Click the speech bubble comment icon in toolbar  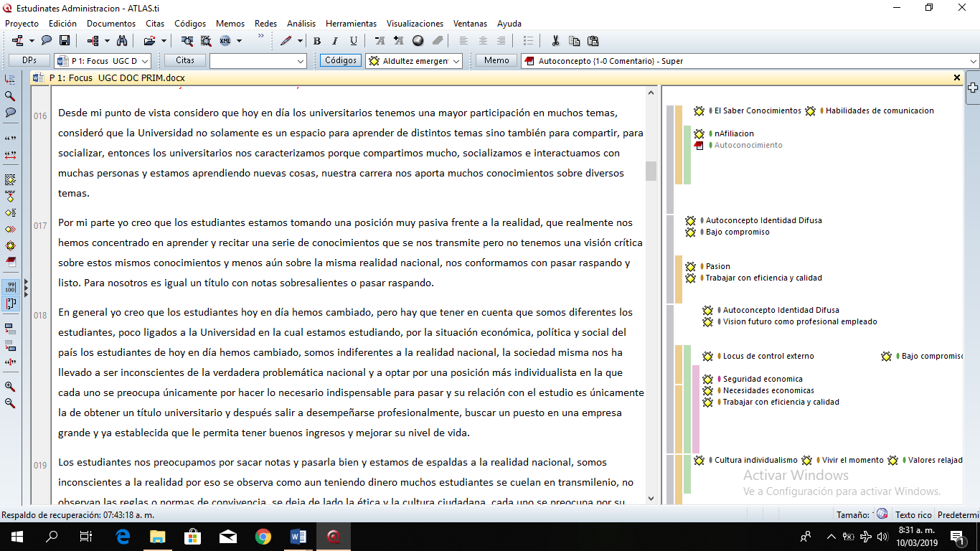coord(47,41)
